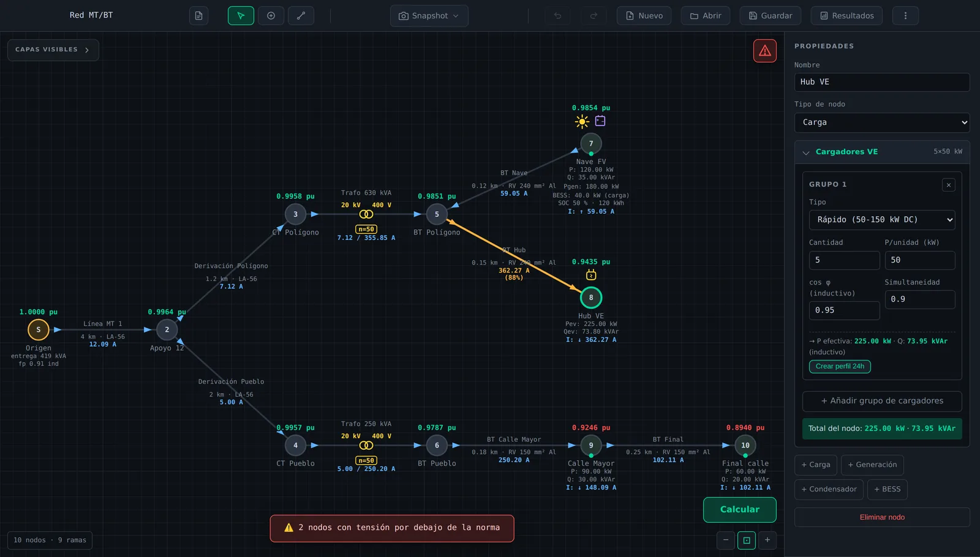Open the document notes icon in toolbar
Viewport: 980px width, 557px height.
(x=198, y=16)
